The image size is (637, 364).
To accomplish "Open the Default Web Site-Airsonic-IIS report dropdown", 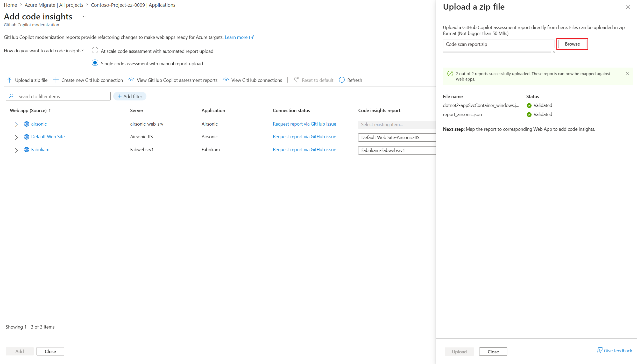I will pyautogui.click(x=397, y=137).
